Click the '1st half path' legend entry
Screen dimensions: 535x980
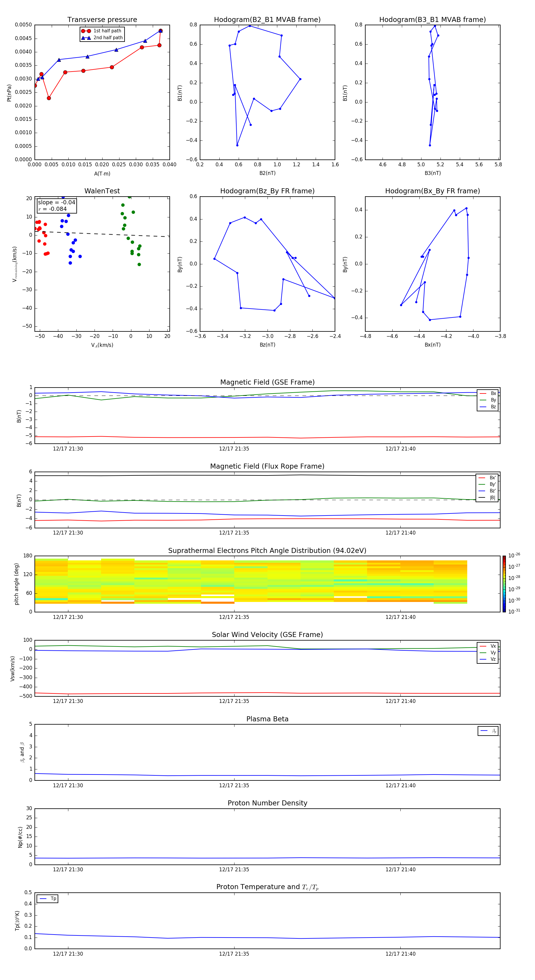102,31
